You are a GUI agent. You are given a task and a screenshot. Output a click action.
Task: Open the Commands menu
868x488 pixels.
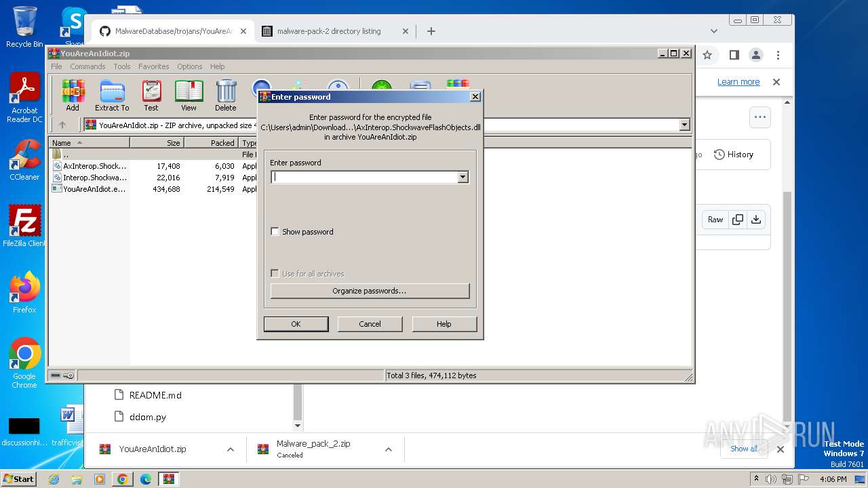tap(87, 66)
